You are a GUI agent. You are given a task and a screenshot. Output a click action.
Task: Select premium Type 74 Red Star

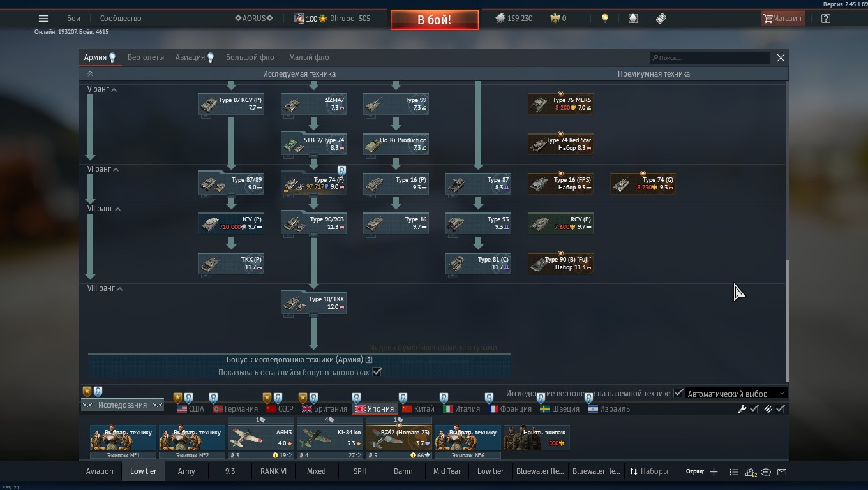[x=560, y=144]
